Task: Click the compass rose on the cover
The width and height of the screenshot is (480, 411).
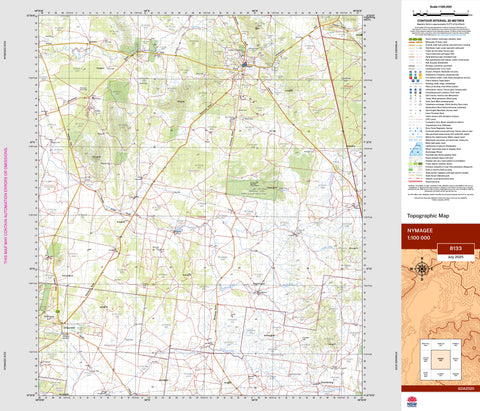Action: click(x=422, y=268)
